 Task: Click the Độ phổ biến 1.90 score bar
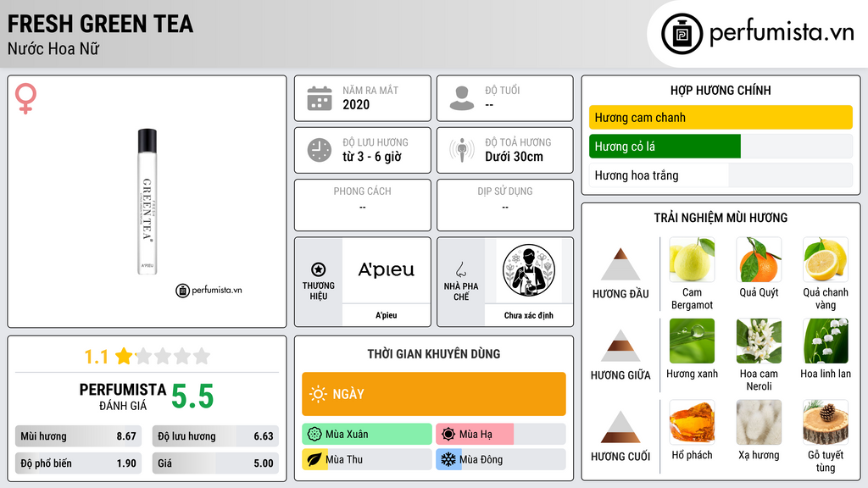click(x=79, y=463)
